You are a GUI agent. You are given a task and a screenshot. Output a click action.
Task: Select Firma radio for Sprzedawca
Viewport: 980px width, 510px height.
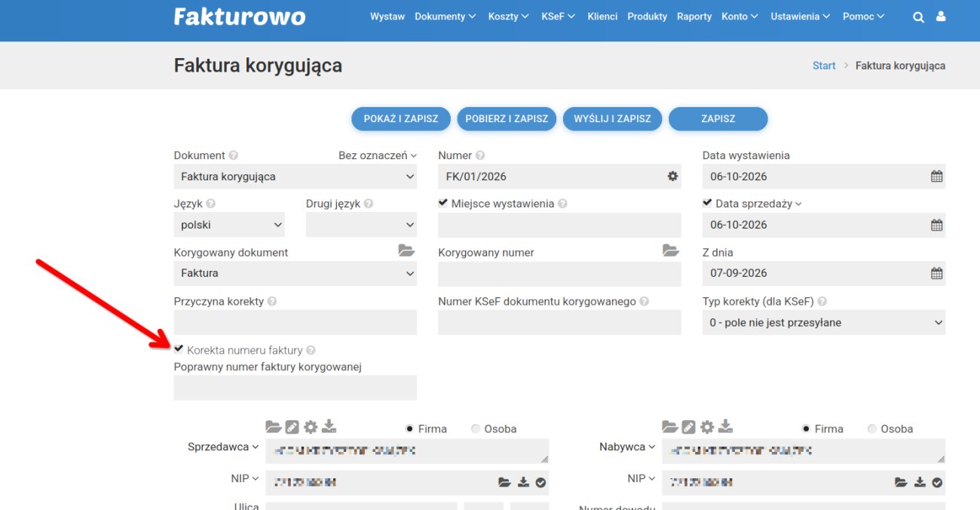(x=409, y=429)
